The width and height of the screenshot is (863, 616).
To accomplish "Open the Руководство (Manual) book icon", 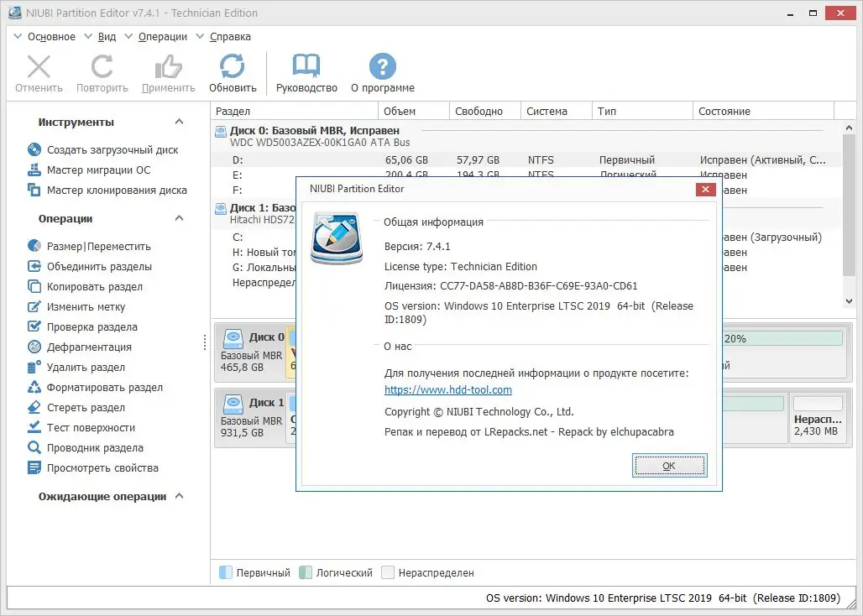I will pyautogui.click(x=306, y=66).
